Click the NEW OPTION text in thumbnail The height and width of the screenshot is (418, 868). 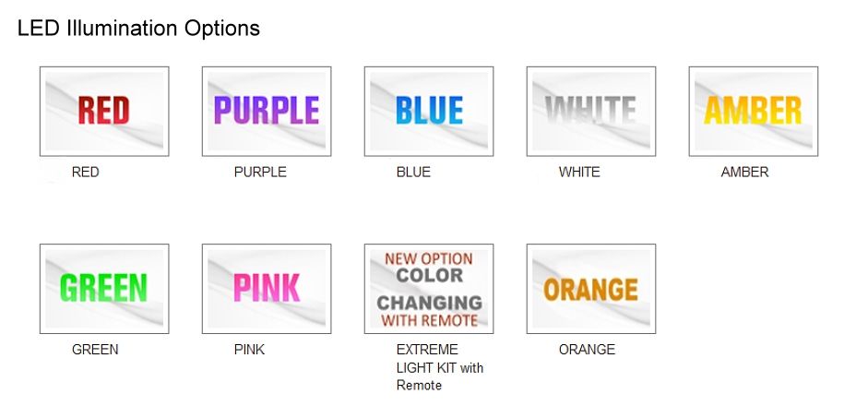coord(429,258)
